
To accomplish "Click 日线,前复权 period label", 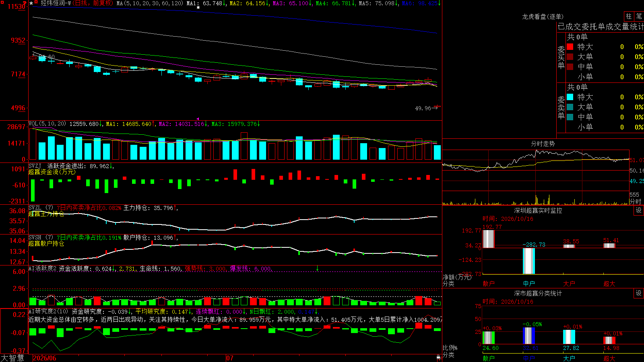I will (93, 3).
